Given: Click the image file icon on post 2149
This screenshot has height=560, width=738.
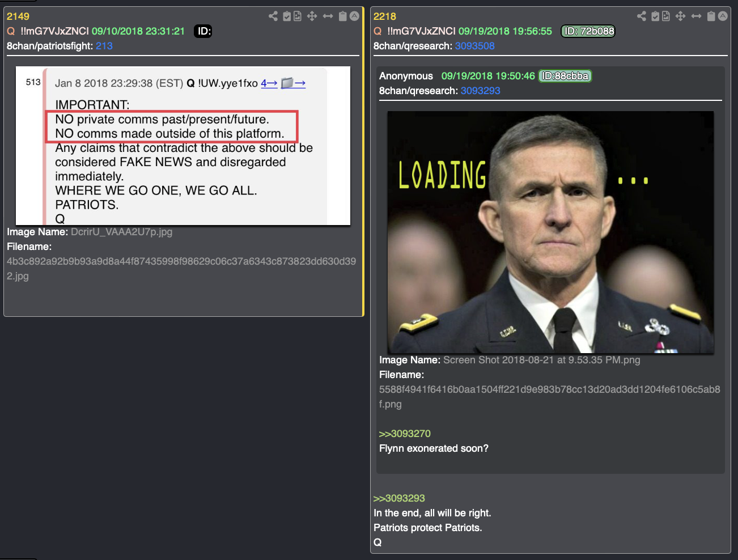Looking at the screenshot, I should (297, 16).
